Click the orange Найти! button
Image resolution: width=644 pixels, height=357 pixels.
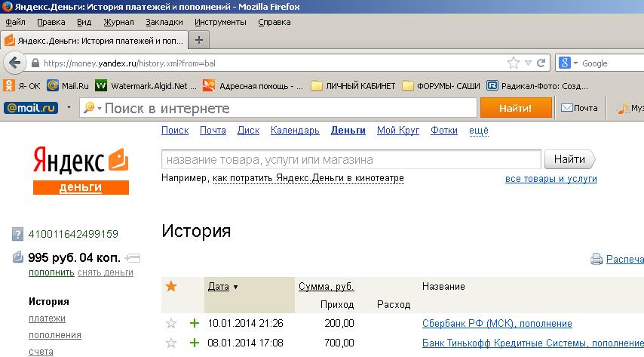point(517,108)
